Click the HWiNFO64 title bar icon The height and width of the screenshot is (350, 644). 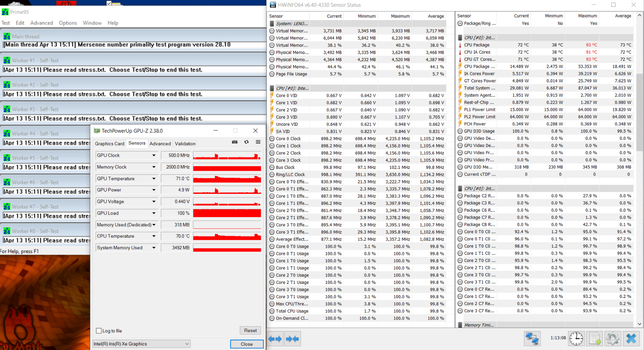pyautogui.click(x=273, y=5)
